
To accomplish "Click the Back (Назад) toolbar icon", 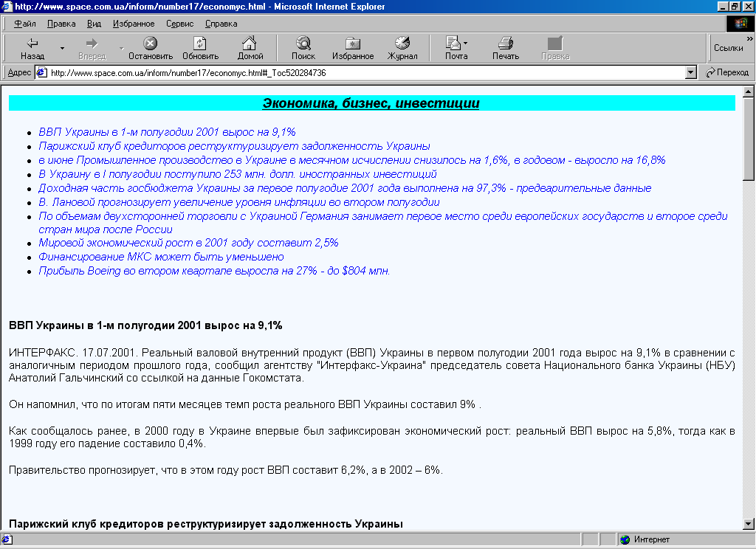I will coord(32,43).
